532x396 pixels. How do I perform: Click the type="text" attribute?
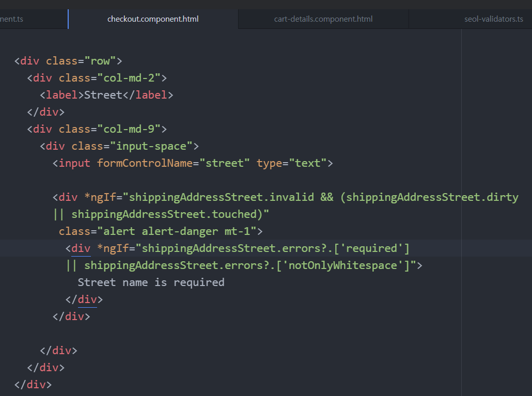(291, 163)
